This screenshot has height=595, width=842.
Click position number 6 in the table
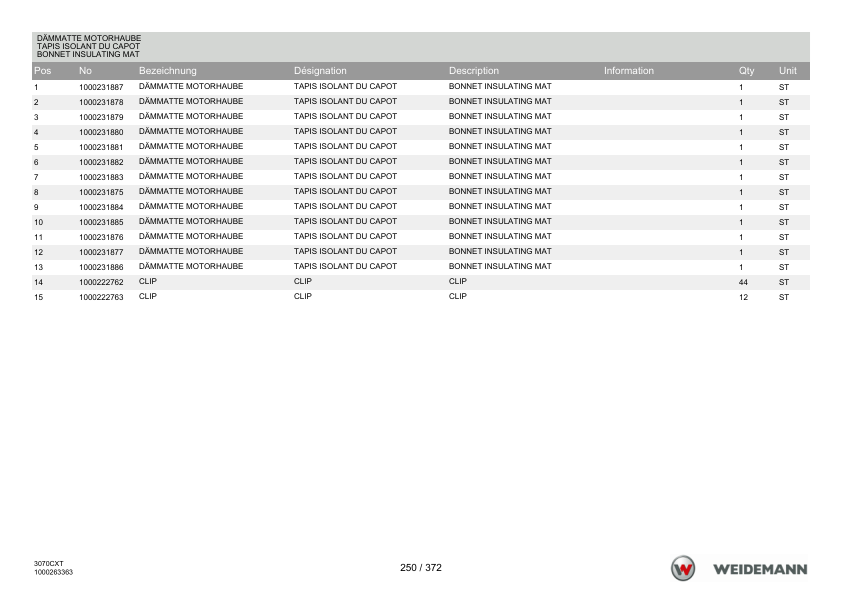(x=36, y=162)
